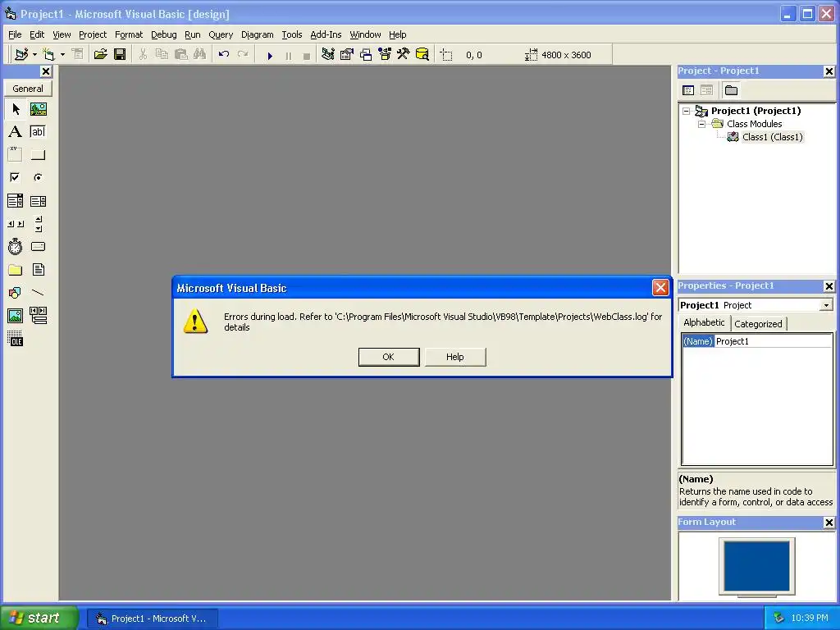The image size is (840, 630).
Task: Open the Windows Start menu
Action: pos(39,618)
